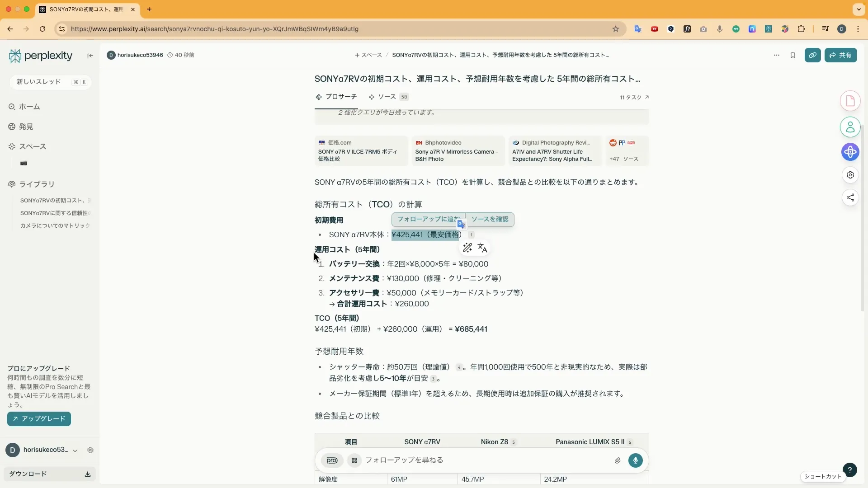This screenshot has height=488, width=868.
Task: Toggle Pro mode in the follow-up bar
Action: coord(332,460)
